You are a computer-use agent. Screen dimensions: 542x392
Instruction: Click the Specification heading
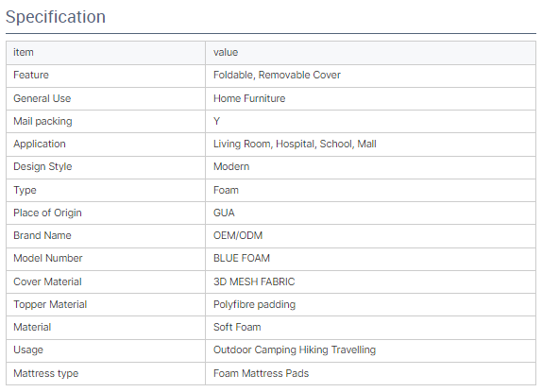click(56, 17)
